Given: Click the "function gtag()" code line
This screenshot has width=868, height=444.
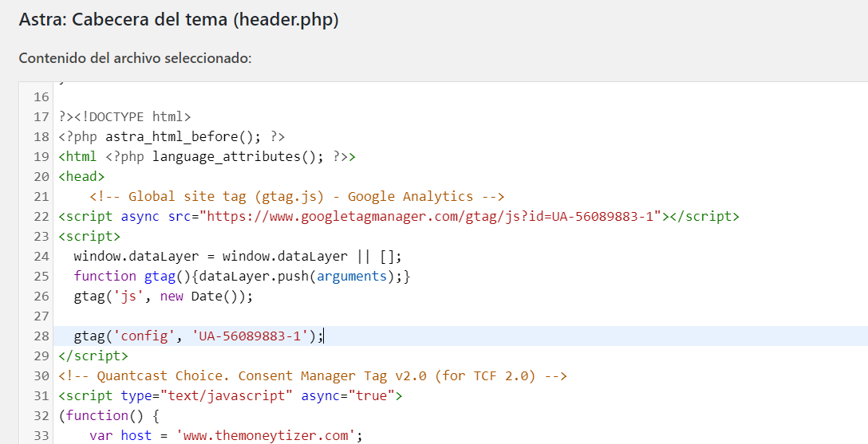Looking at the screenshot, I should (242, 276).
